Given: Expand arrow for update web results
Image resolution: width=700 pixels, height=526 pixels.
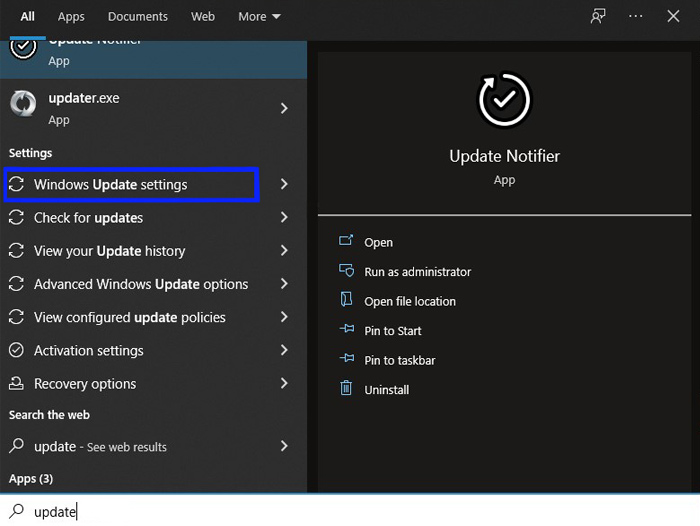Looking at the screenshot, I should (284, 446).
